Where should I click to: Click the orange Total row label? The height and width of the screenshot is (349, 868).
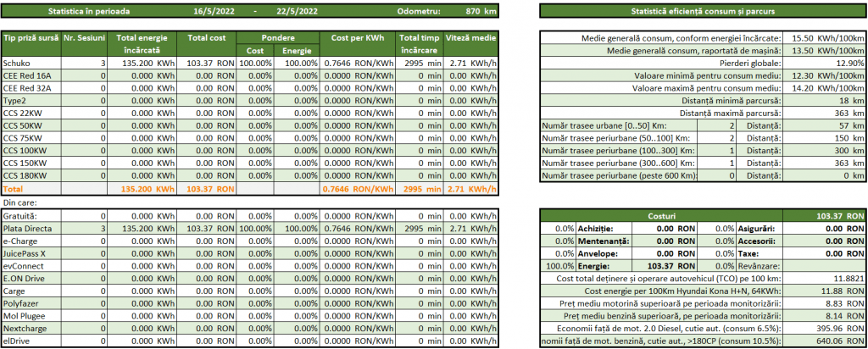pos(14,188)
